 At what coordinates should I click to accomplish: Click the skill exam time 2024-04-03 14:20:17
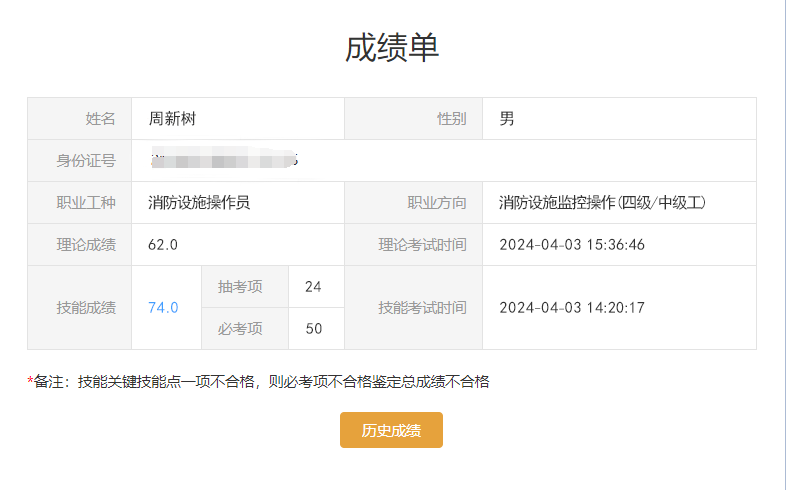tap(572, 307)
